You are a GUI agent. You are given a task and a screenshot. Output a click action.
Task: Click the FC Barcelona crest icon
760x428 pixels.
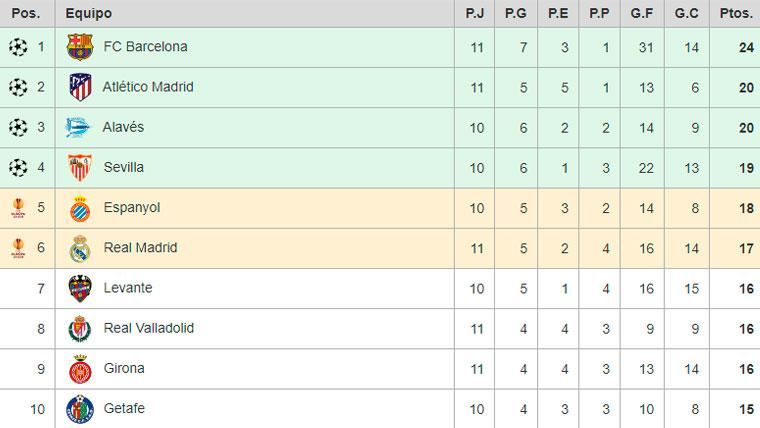(80, 47)
